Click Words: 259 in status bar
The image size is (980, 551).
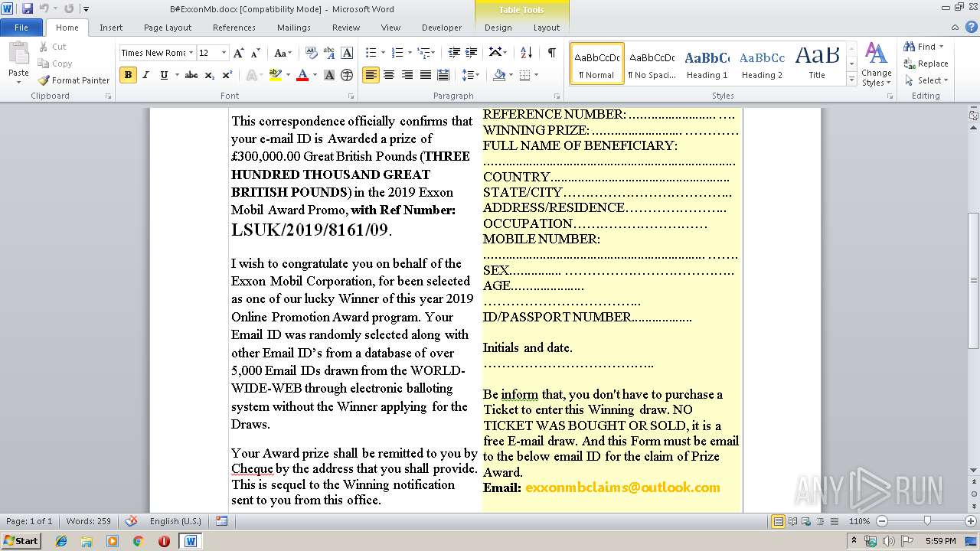88,521
